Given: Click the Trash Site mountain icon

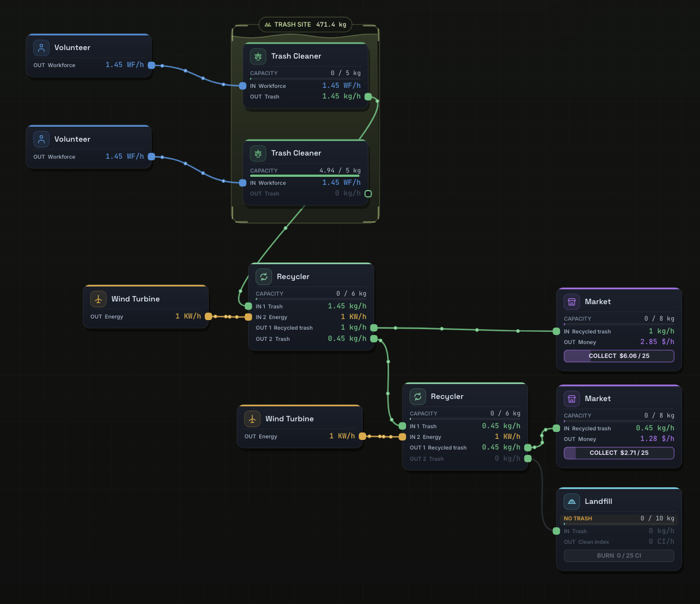Looking at the screenshot, I should [x=268, y=25].
